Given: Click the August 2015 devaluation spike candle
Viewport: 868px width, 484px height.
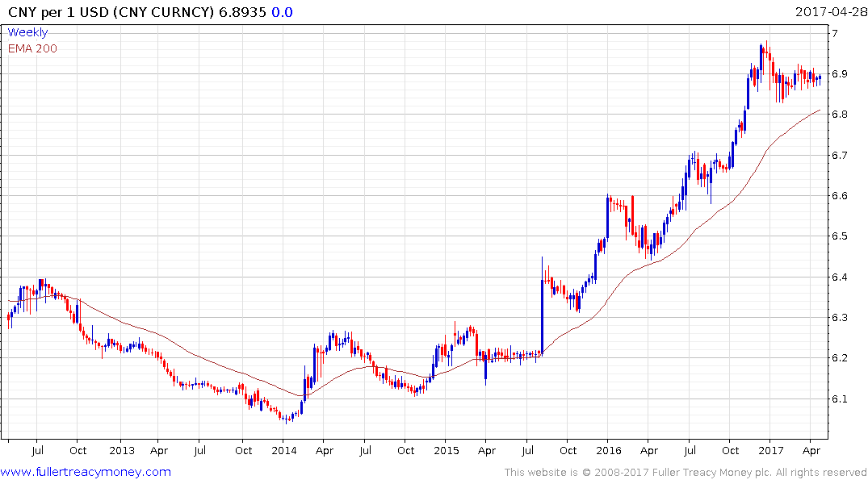Looking at the screenshot, I should coord(542,305).
